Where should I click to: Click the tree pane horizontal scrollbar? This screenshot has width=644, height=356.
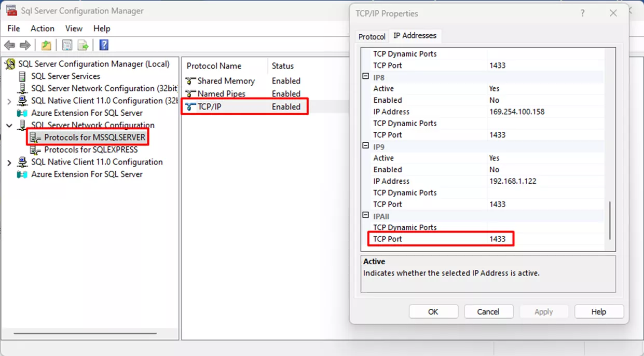85,333
